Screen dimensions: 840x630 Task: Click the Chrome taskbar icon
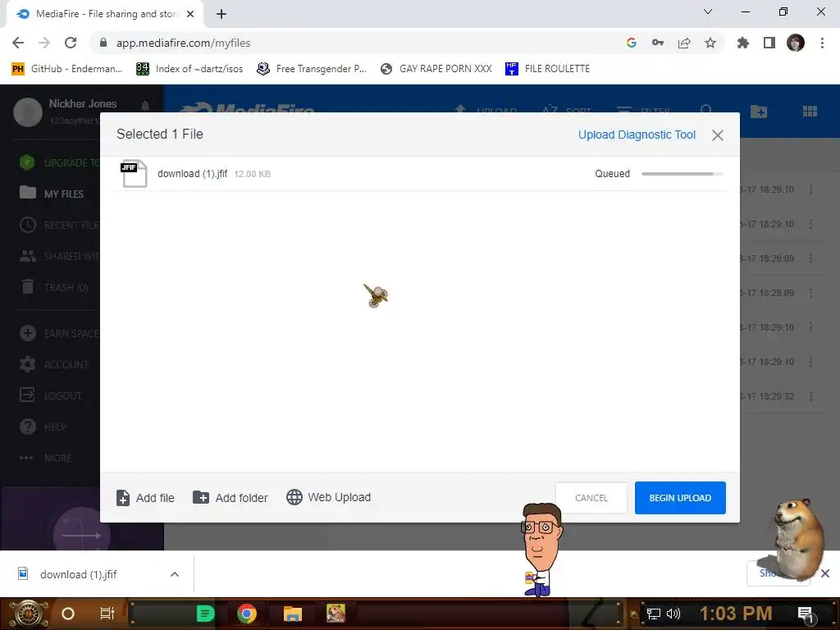pos(247,614)
